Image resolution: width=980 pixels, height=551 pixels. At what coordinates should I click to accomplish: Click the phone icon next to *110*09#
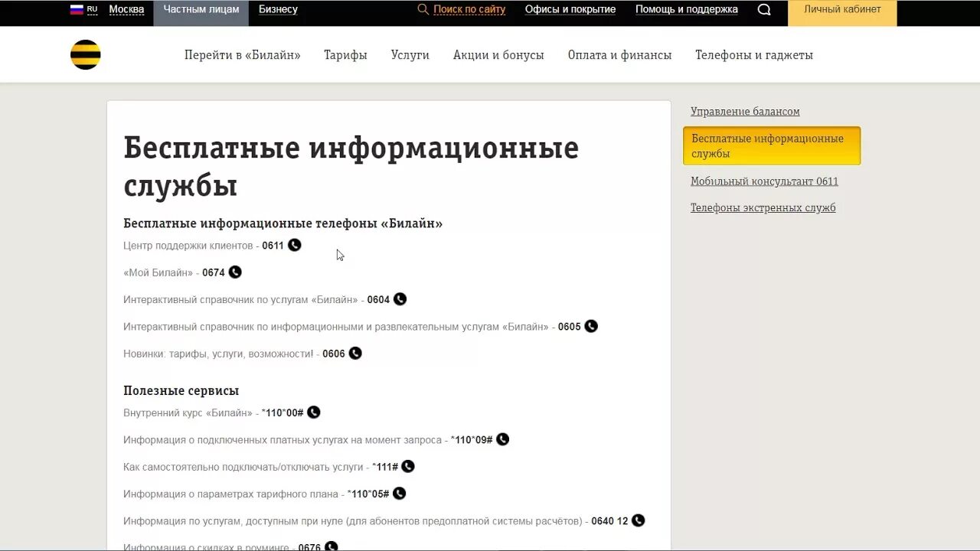click(502, 439)
